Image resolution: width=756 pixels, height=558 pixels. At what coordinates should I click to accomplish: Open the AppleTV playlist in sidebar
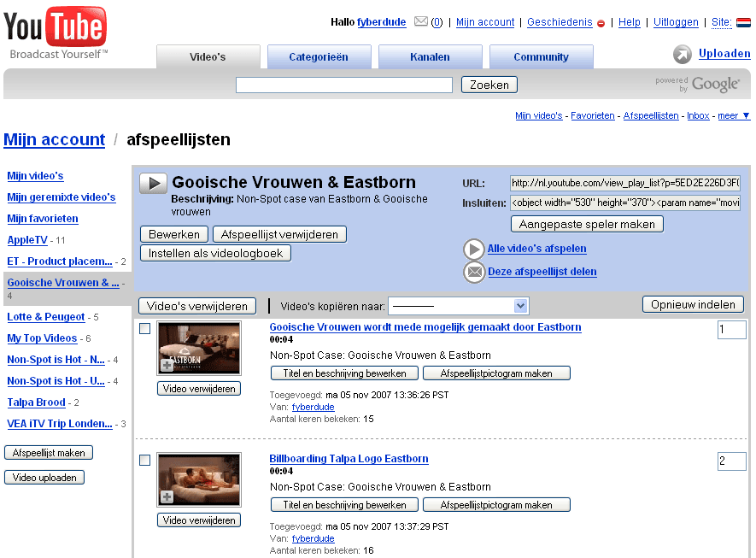[27, 240]
